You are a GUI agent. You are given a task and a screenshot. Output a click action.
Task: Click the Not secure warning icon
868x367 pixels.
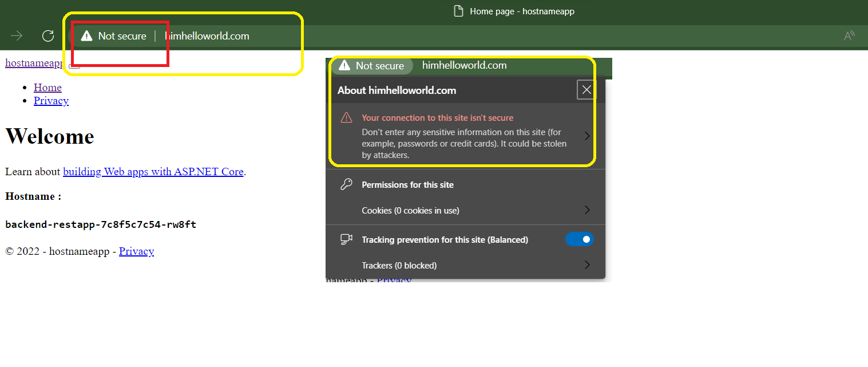[x=86, y=35]
